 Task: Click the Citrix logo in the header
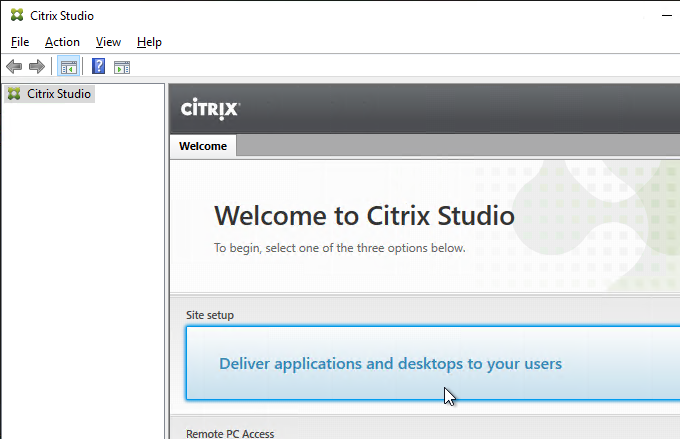click(210, 108)
